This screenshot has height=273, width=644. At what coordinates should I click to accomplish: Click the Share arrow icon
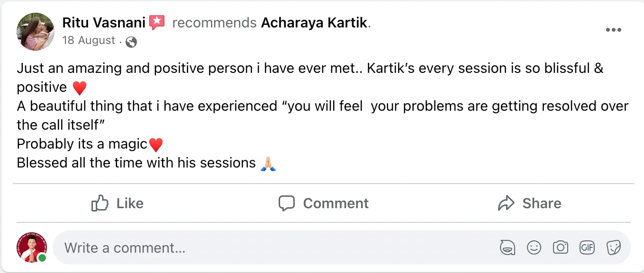tap(506, 203)
